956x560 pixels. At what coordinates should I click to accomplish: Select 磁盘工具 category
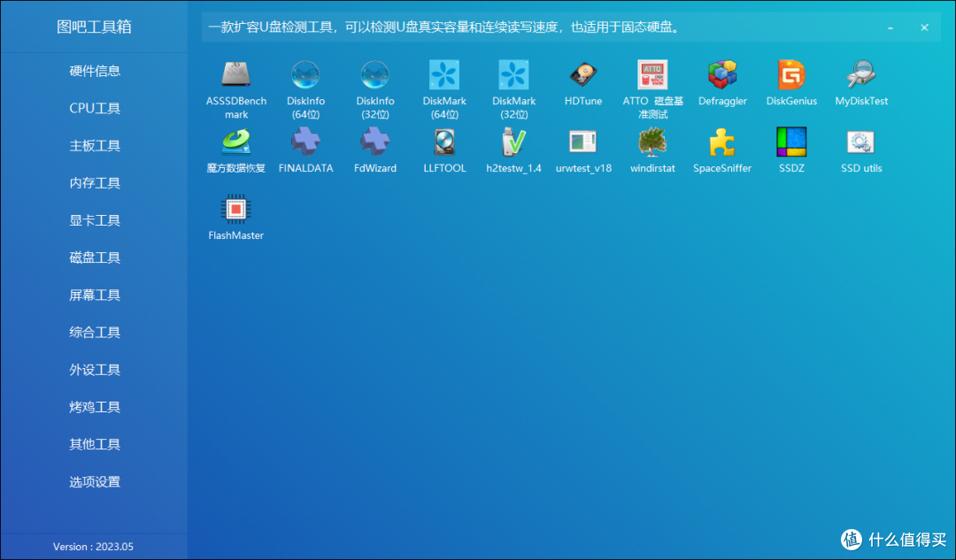tap(95, 257)
